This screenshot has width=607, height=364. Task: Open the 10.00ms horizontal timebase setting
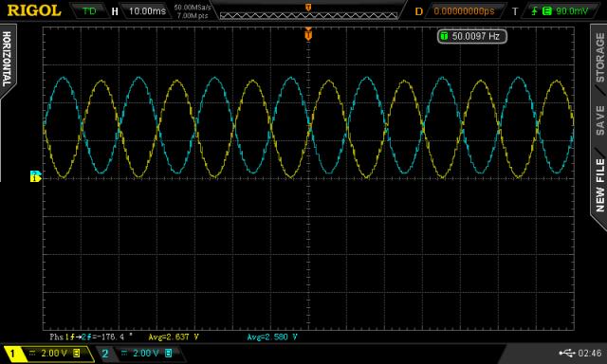[147, 11]
